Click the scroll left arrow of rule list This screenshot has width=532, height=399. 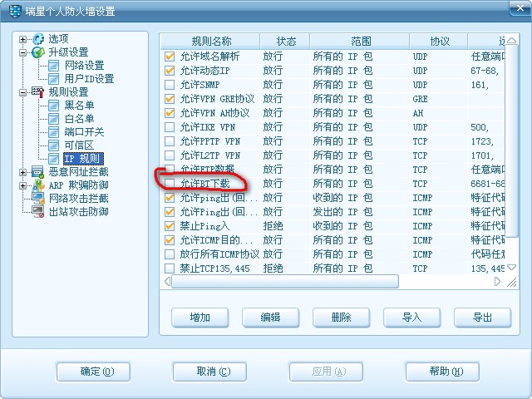tap(167, 282)
